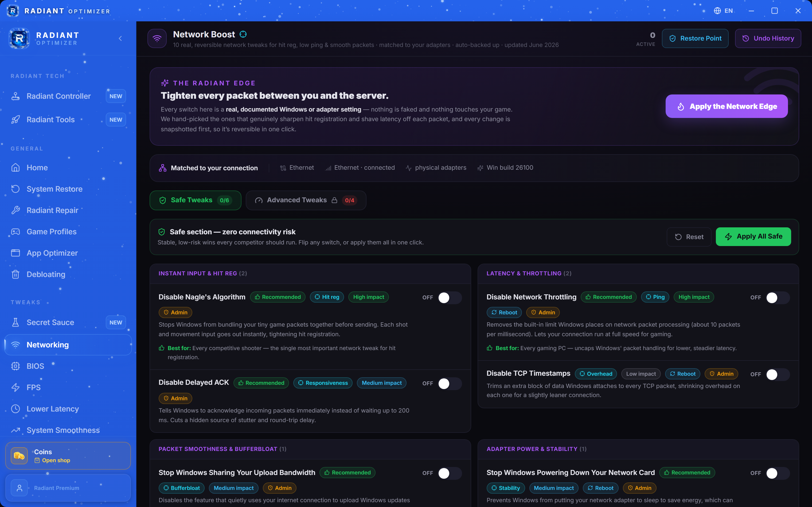Open the Radiant Controller joystick icon
The height and width of the screenshot is (507, 812).
click(15, 96)
